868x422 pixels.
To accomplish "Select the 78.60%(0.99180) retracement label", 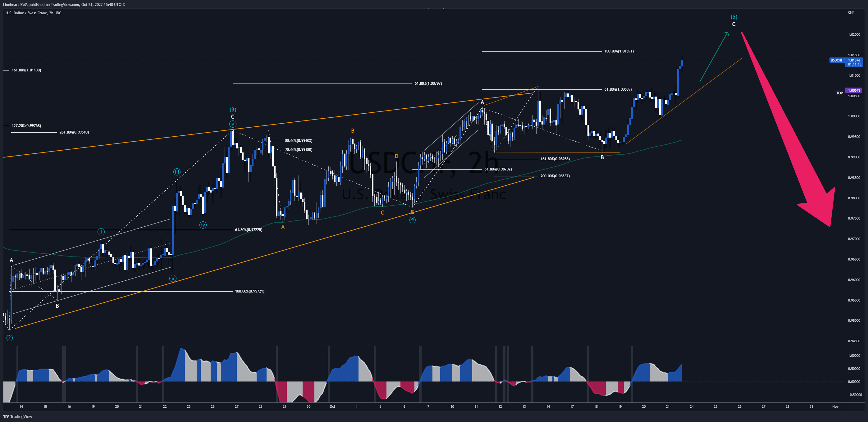I will pos(299,150).
